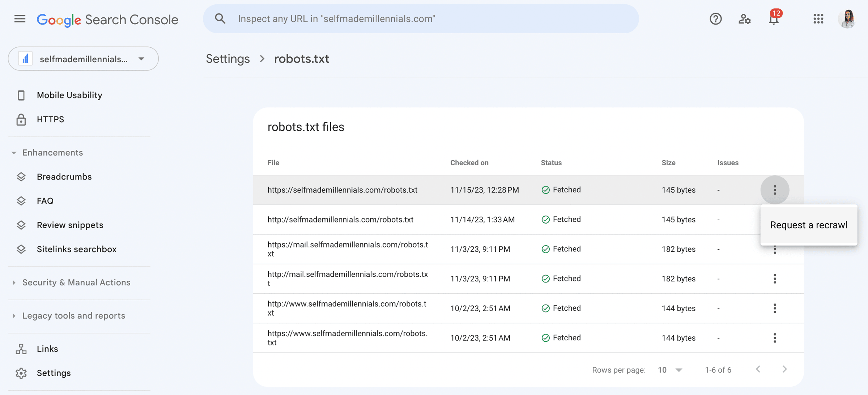Click https://www.selfmademillennials.com/robots.txt file entry
868x395 pixels.
coord(348,338)
